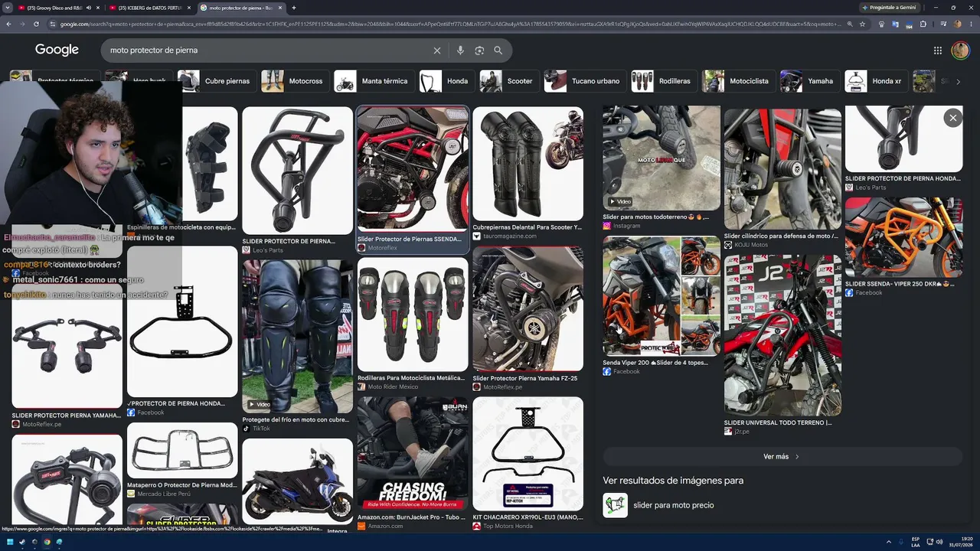Open the tauromagazine.com source link

click(x=509, y=236)
